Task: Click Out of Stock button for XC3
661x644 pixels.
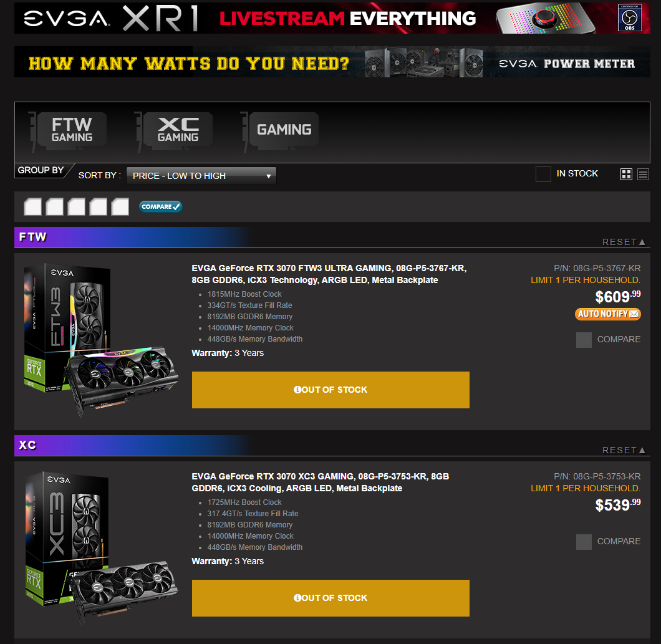Action: 330,598
